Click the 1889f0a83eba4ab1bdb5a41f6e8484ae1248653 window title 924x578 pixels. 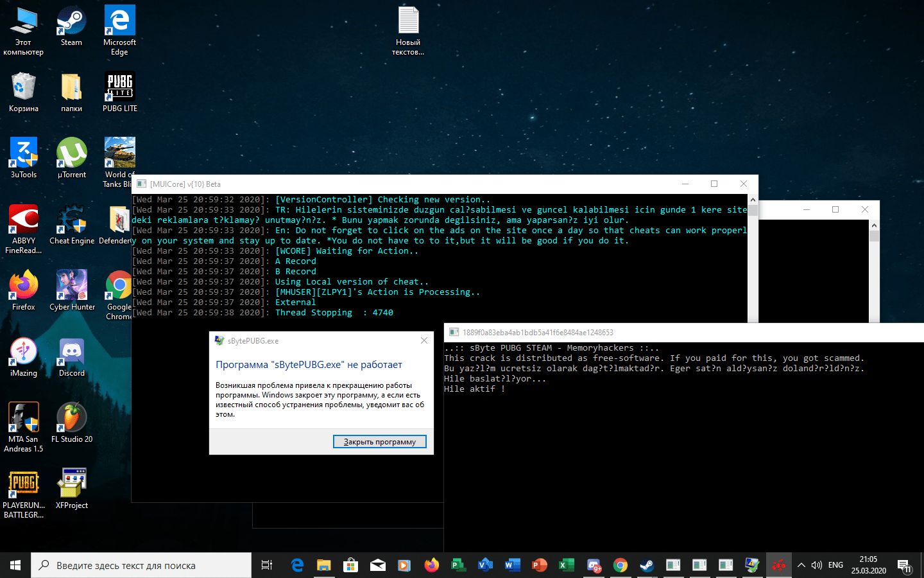click(x=538, y=333)
